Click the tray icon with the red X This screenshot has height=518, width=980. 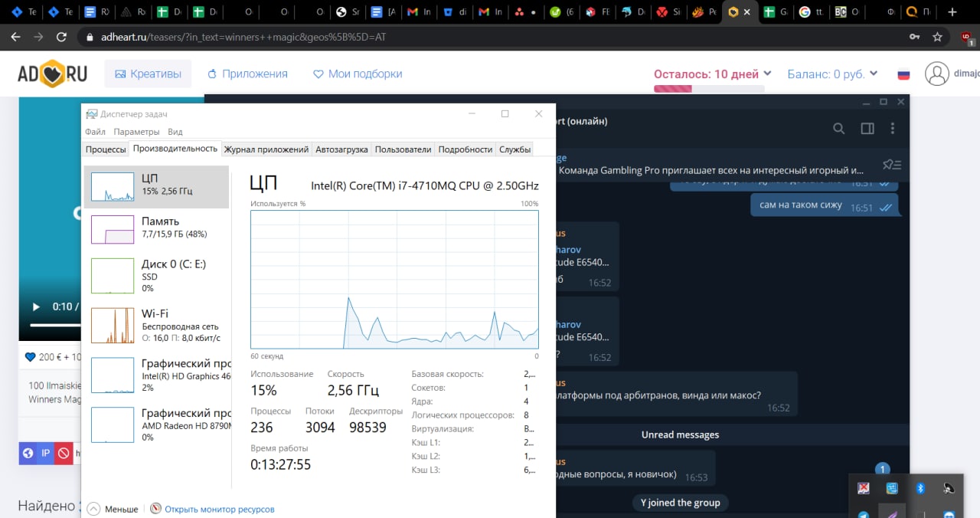point(864,488)
